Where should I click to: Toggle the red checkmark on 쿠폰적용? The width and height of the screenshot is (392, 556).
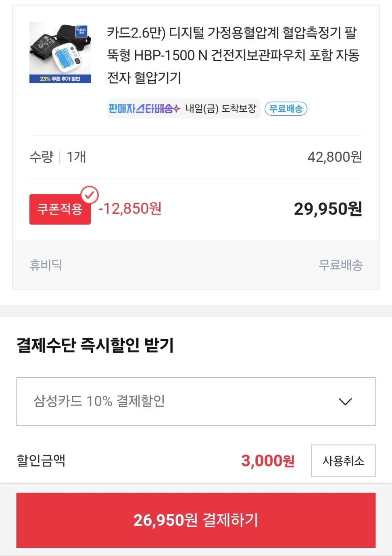(90, 195)
